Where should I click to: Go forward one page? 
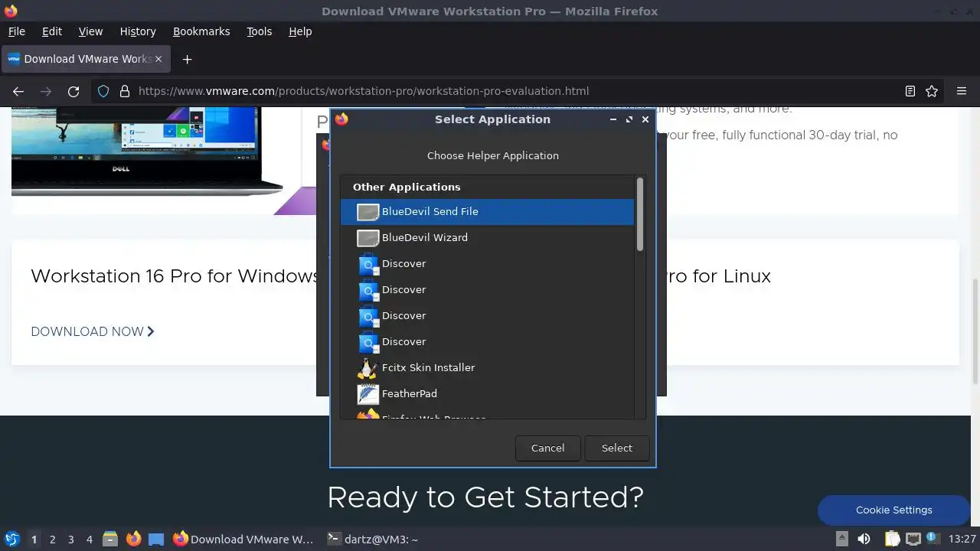[46, 91]
